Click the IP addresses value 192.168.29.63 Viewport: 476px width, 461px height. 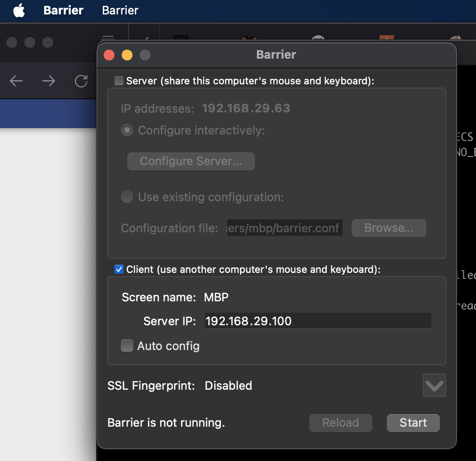[246, 108]
